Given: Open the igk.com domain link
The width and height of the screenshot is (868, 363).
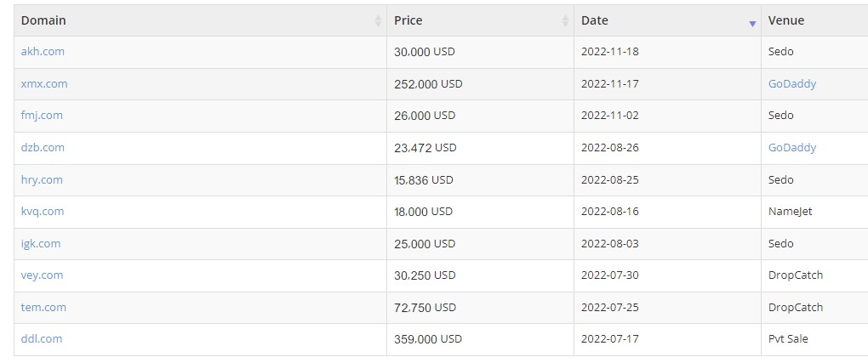Looking at the screenshot, I should (x=41, y=243).
